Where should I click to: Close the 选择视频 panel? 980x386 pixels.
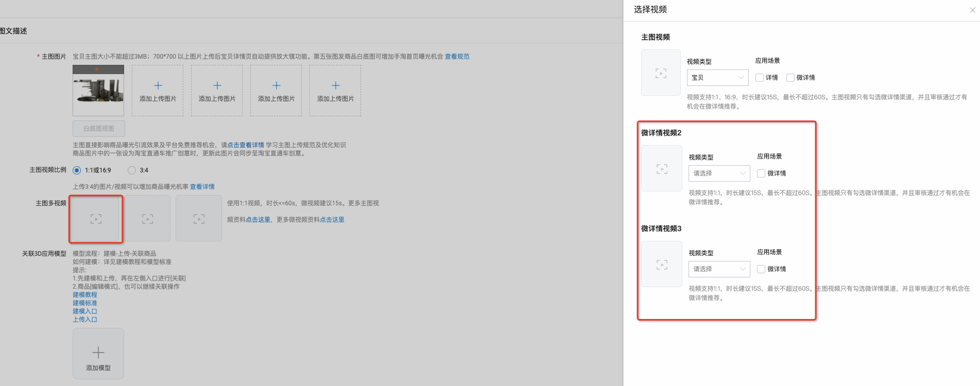pyautogui.click(x=972, y=10)
